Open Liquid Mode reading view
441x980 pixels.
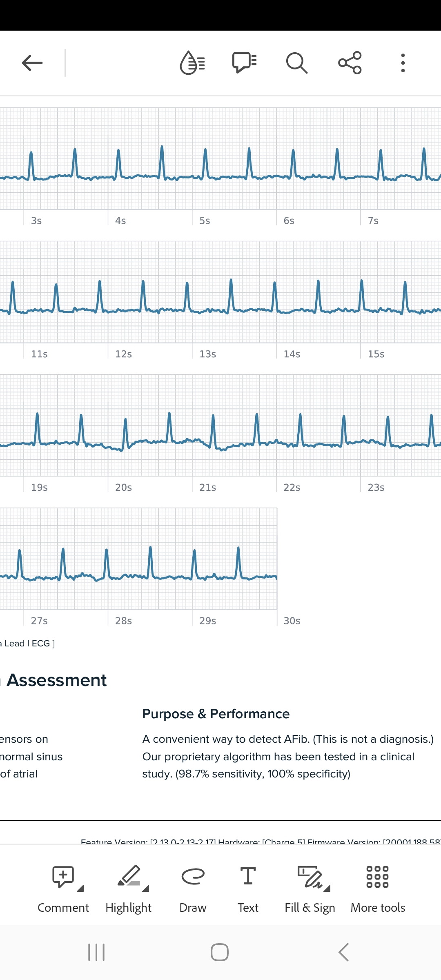(192, 63)
